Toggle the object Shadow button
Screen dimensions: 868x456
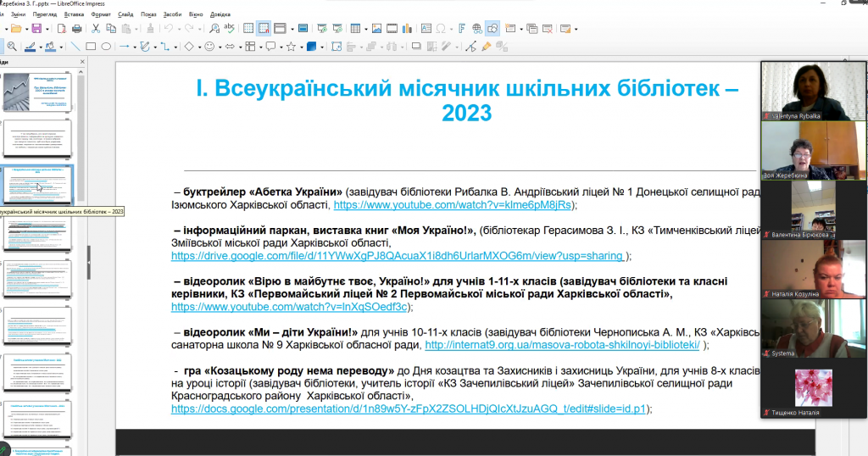pos(416,47)
